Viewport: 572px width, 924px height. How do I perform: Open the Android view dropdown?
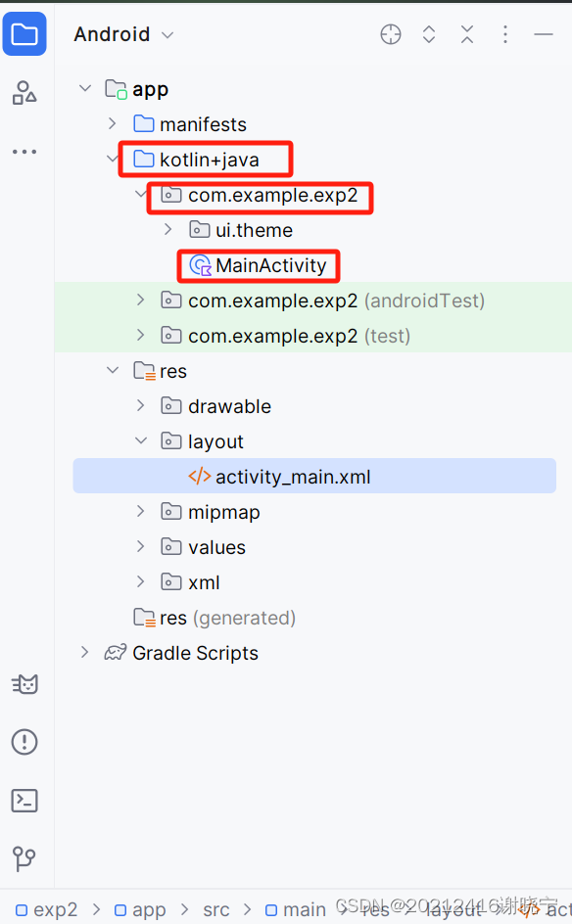123,34
